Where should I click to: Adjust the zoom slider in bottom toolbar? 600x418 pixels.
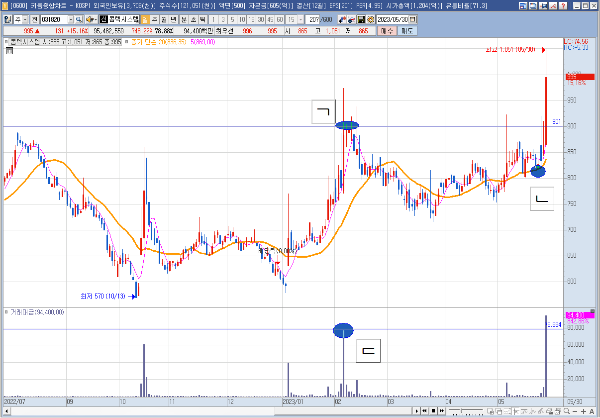(461, 411)
